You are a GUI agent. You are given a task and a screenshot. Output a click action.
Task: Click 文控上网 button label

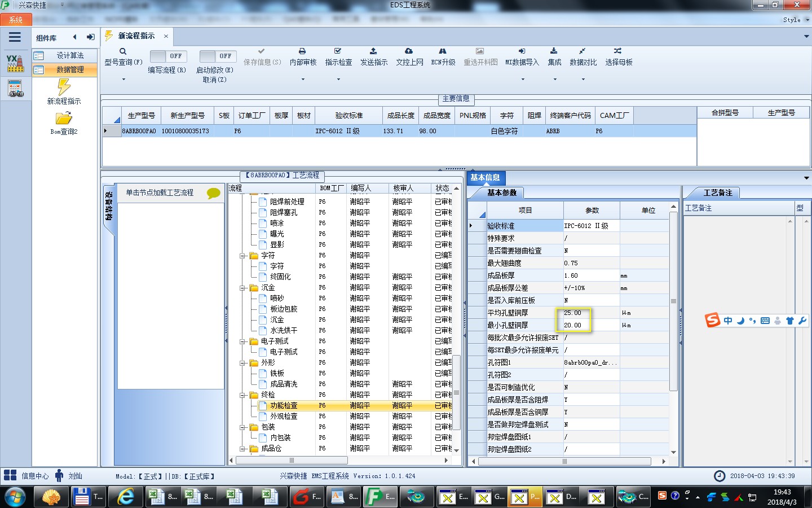(x=409, y=62)
